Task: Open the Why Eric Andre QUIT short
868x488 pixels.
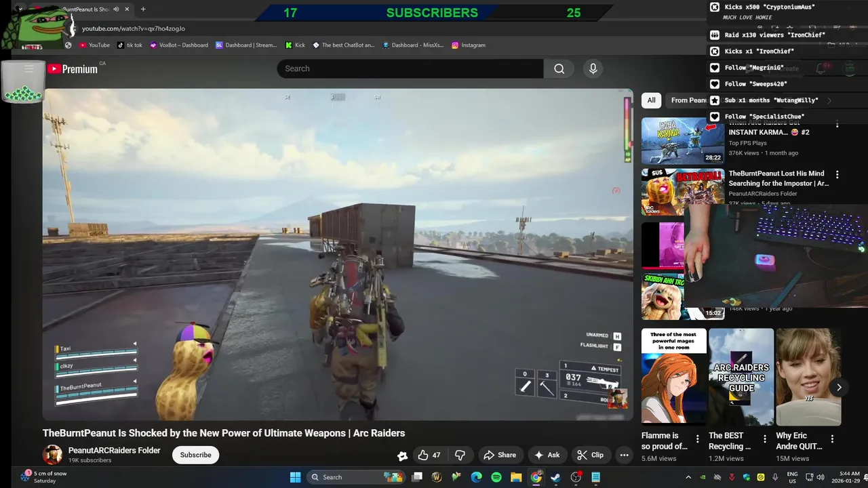Action: (808, 377)
